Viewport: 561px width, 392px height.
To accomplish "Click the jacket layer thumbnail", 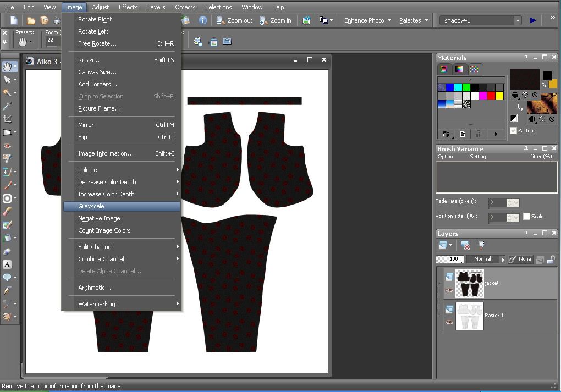I will pyautogui.click(x=470, y=284).
